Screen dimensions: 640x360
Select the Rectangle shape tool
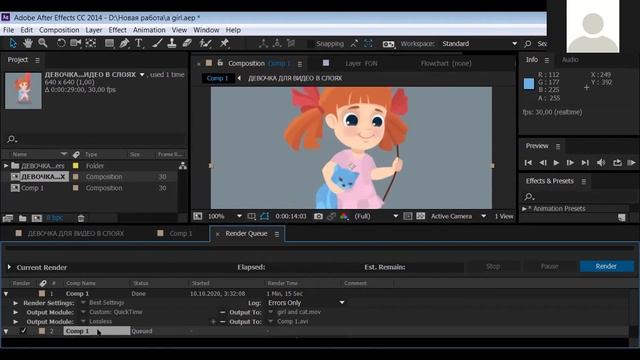(109, 43)
